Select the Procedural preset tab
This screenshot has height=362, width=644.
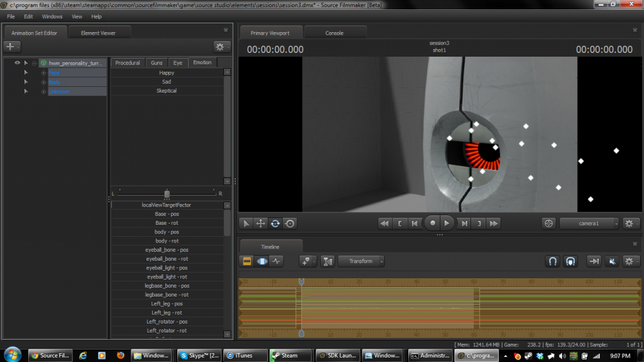pos(127,62)
